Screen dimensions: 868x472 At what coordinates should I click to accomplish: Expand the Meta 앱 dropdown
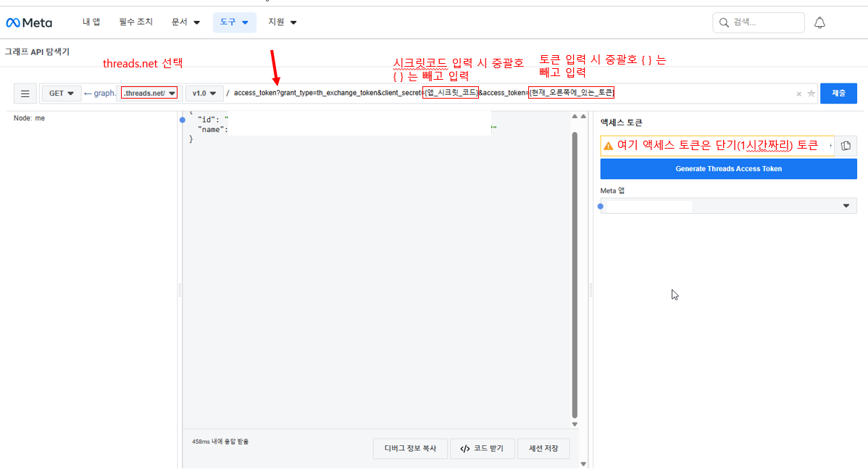pyautogui.click(x=728, y=206)
